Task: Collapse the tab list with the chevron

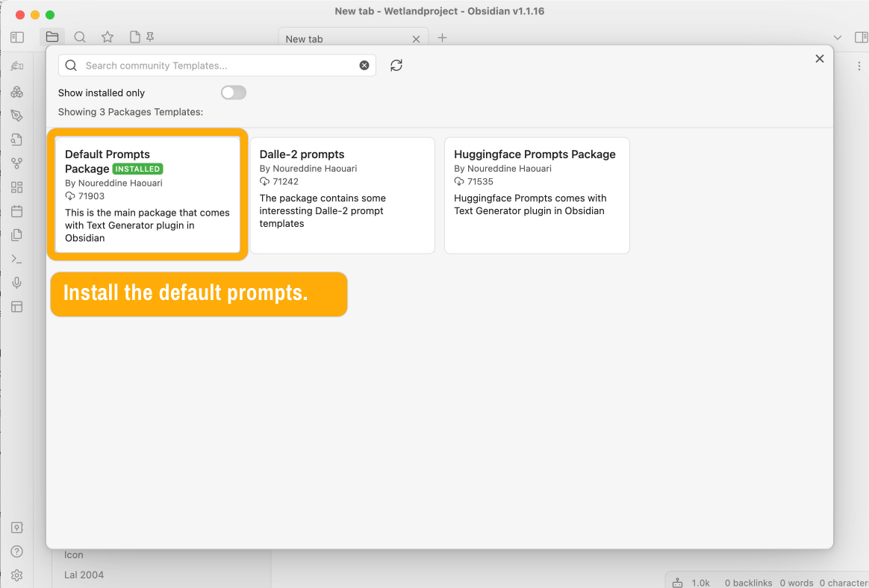Action: point(837,36)
